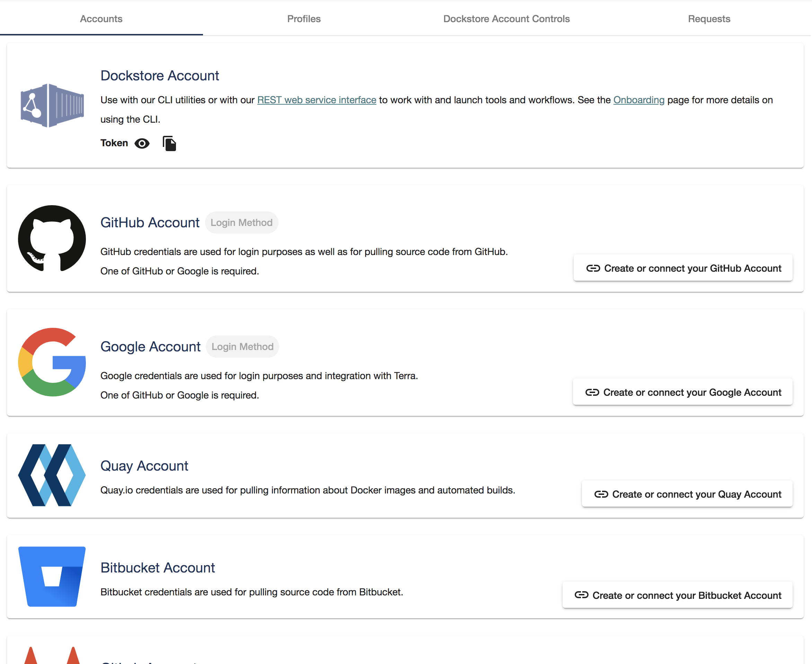This screenshot has height=664, width=812.
Task: Click the link icon beside GitHub connect text
Action: point(593,269)
